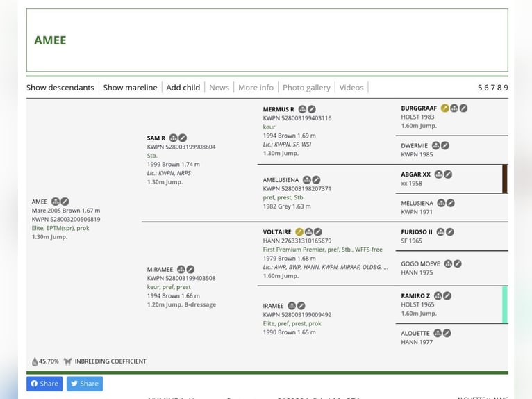The width and height of the screenshot is (532, 399).
Task: Click the edit pencil icon next to AMEE
Action: point(65,202)
